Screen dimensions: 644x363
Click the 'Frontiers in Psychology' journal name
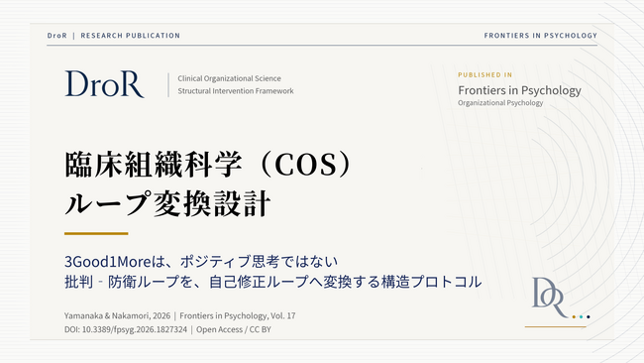tap(519, 90)
